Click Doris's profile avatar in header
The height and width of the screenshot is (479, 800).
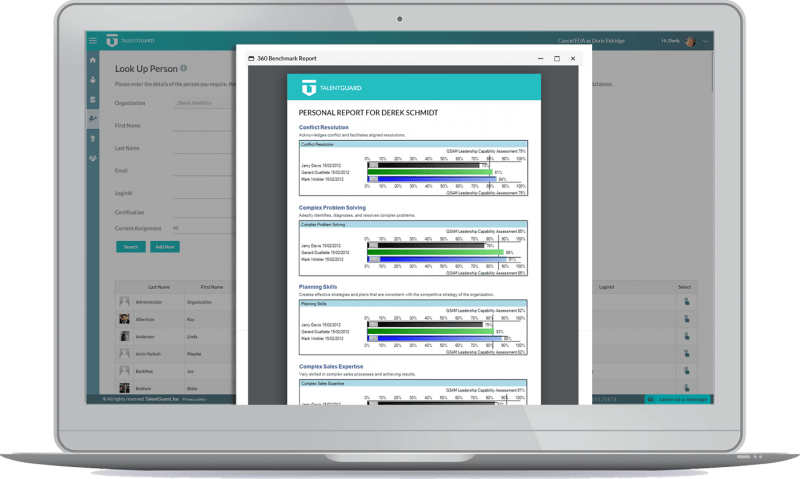(690, 41)
